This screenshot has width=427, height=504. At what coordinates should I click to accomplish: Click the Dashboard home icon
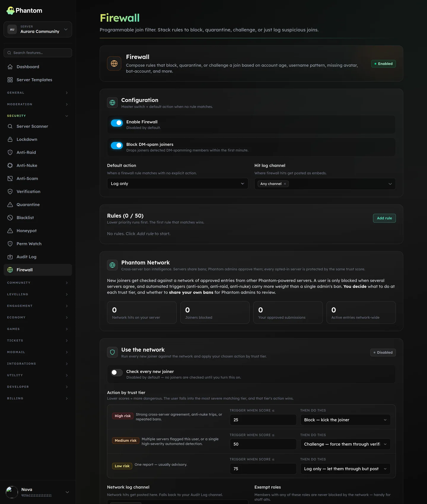pos(10,67)
